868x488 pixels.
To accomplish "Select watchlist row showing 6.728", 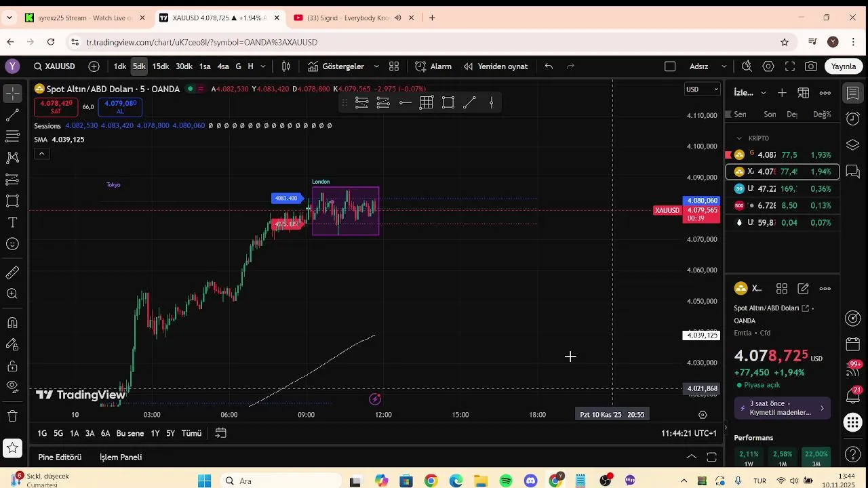I will tap(783, 205).
